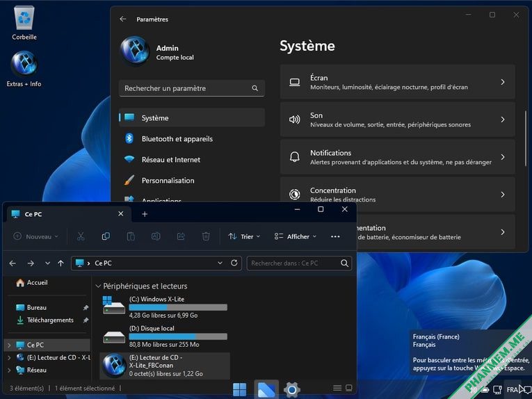Screen dimensions: 532x399
Task: Click the D: drive usage bar
Action: click(x=178, y=336)
